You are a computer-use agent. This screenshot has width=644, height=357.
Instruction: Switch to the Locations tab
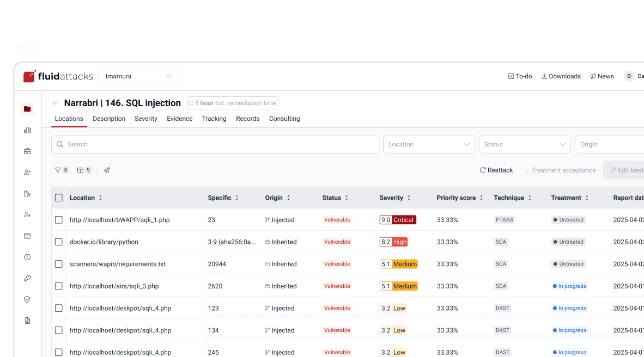pos(69,119)
